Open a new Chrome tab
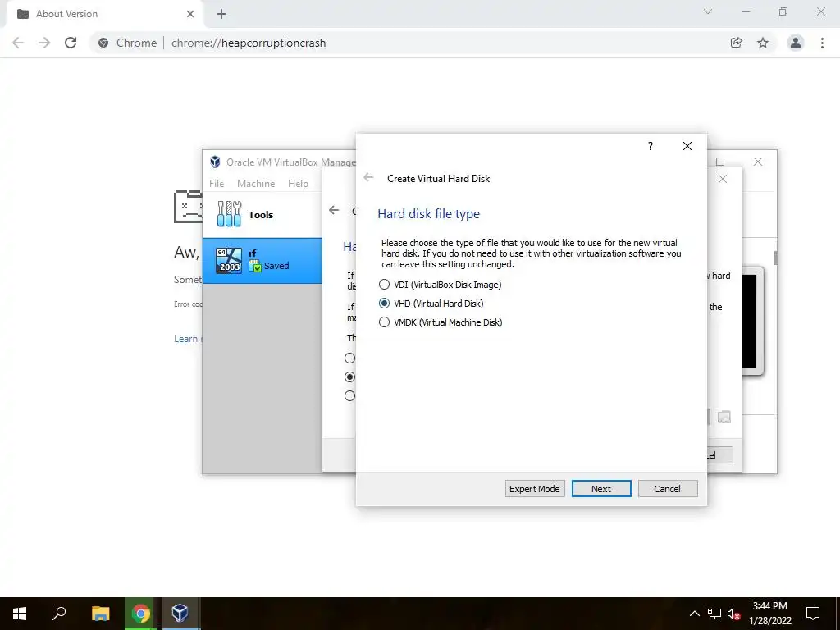Image resolution: width=840 pixels, height=630 pixels. tap(221, 14)
